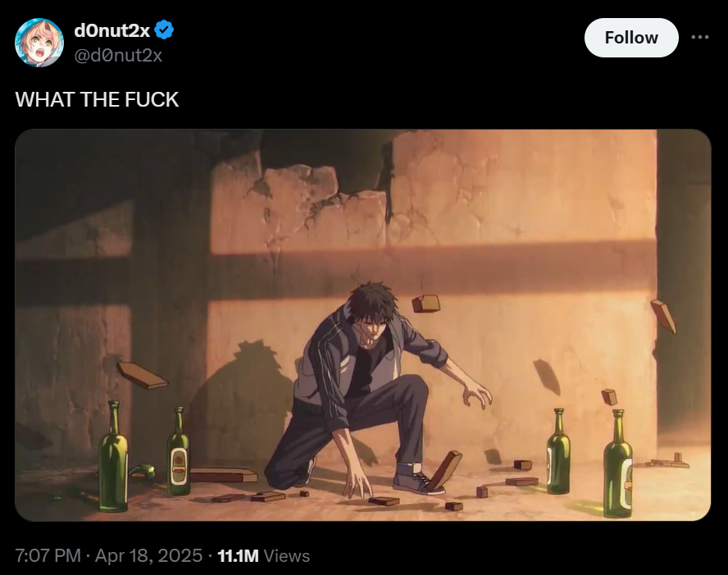Click the brick flying above the character's head

click(x=425, y=303)
